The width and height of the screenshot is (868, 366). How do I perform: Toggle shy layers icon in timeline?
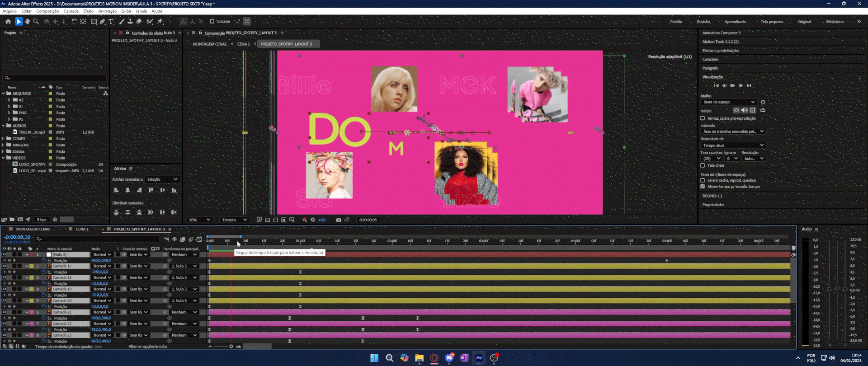(175, 239)
